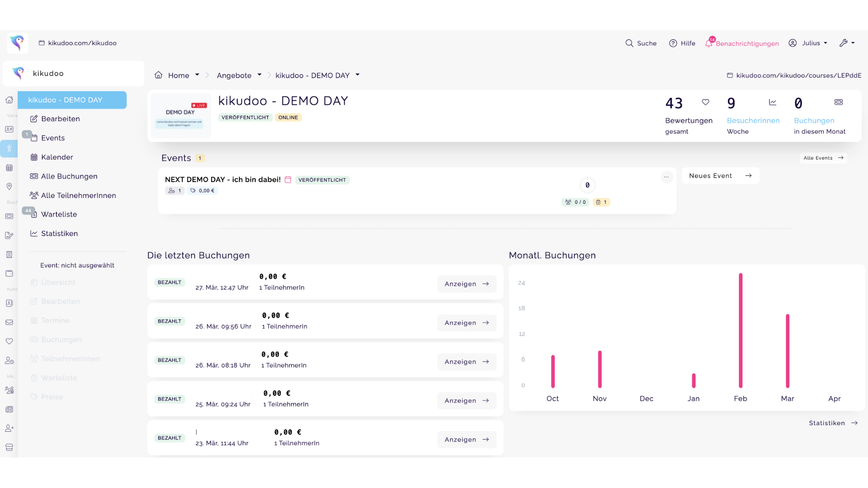
Task: Click the DEMO DAY course thumbnail
Action: click(181, 116)
